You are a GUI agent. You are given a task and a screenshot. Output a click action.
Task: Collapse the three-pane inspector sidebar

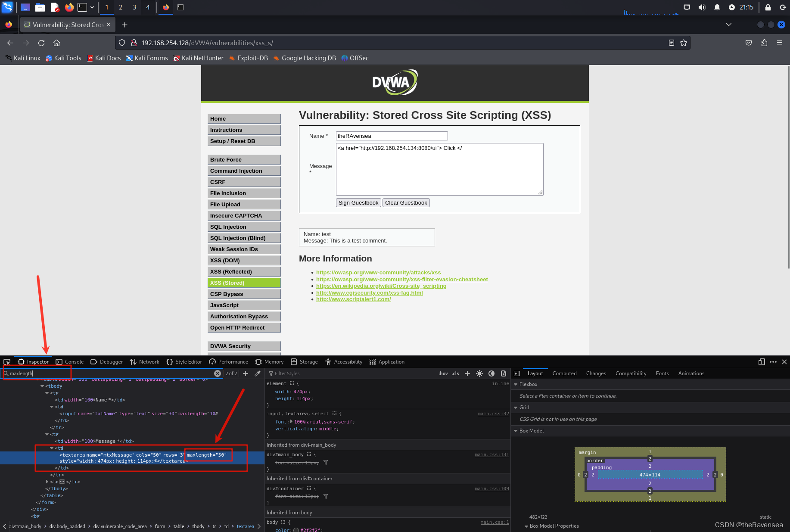coord(517,373)
